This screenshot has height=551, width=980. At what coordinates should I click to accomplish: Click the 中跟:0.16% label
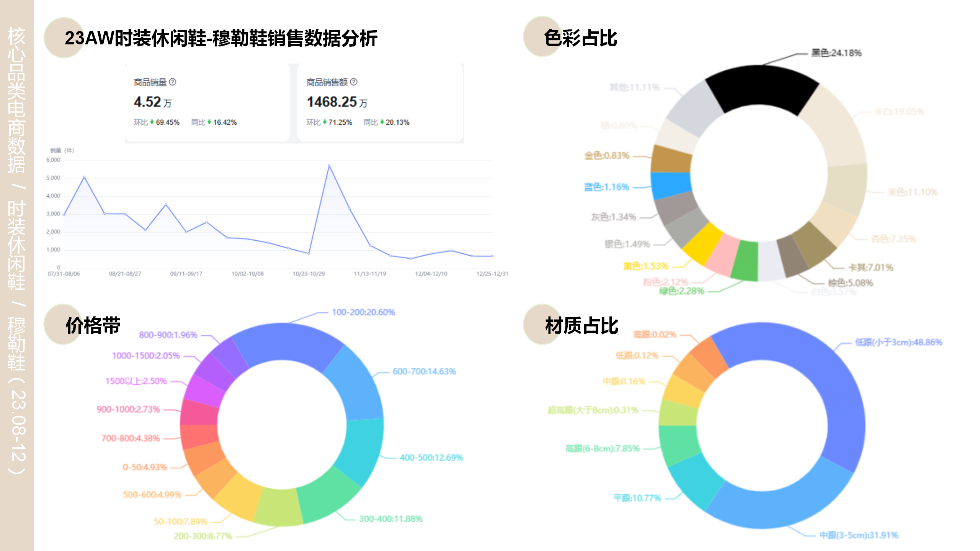pyautogui.click(x=624, y=381)
